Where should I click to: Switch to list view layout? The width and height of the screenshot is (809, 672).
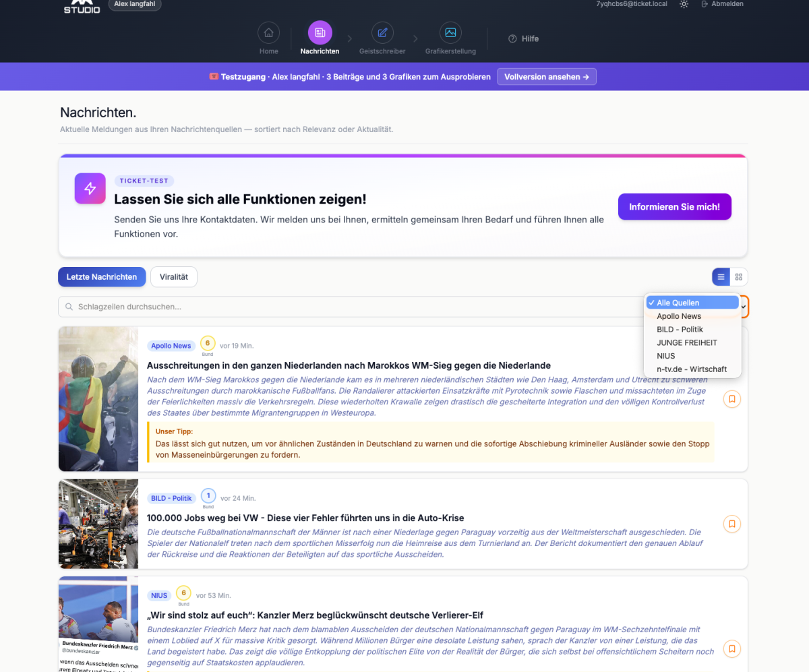pos(721,277)
